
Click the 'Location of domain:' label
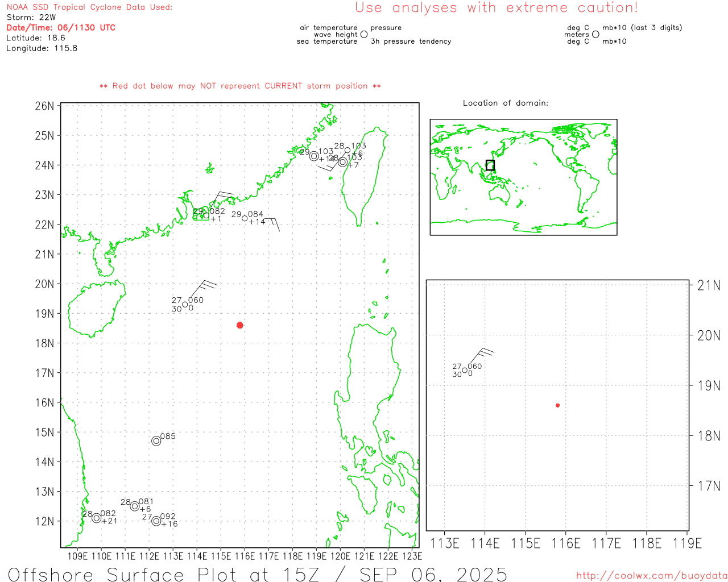(x=506, y=103)
